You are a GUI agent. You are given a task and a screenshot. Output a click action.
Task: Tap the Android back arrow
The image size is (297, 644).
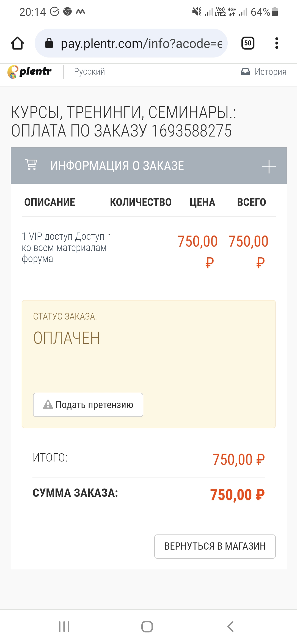click(x=230, y=627)
